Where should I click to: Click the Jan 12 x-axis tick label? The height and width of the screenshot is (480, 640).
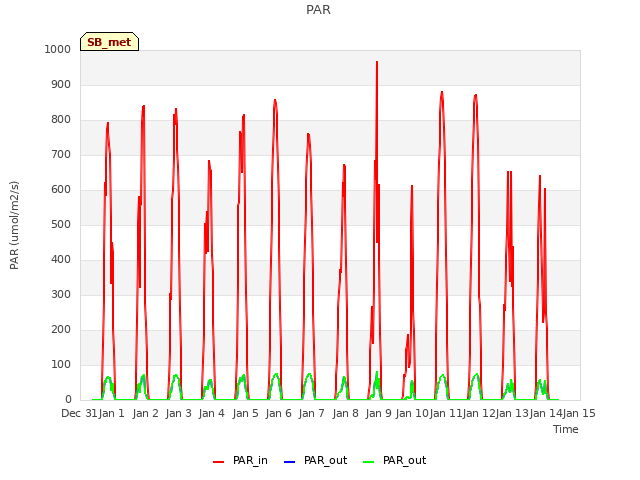pyautogui.click(x=479, y=413)
